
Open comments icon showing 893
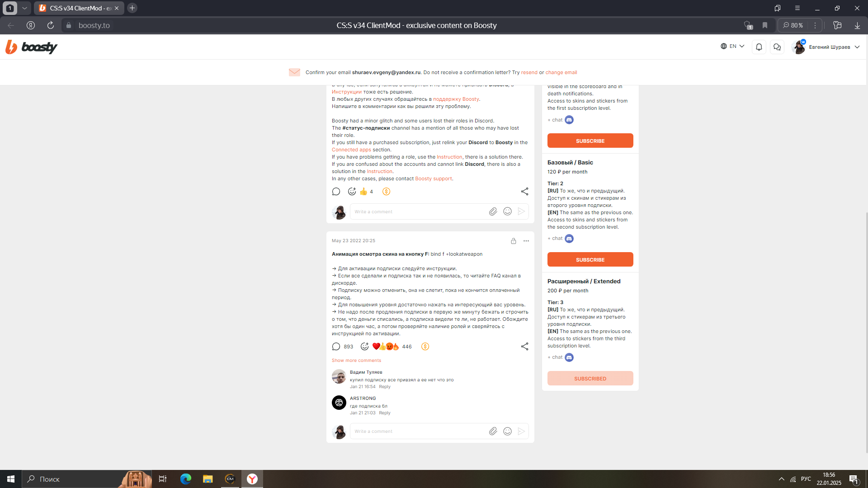336,347
